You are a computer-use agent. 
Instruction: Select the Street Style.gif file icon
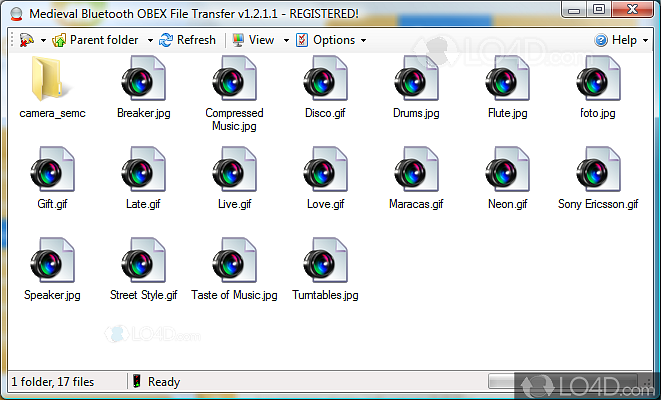(x=144, y=260)
